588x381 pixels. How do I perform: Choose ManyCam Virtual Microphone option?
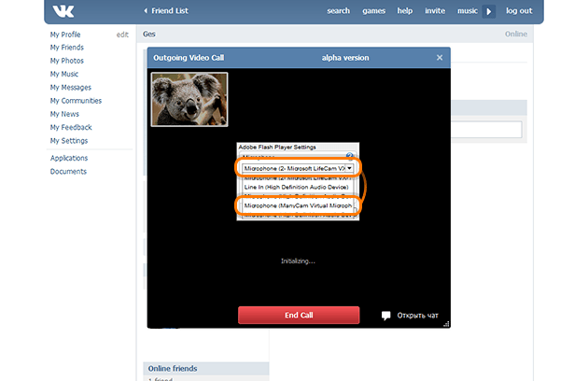296,205
